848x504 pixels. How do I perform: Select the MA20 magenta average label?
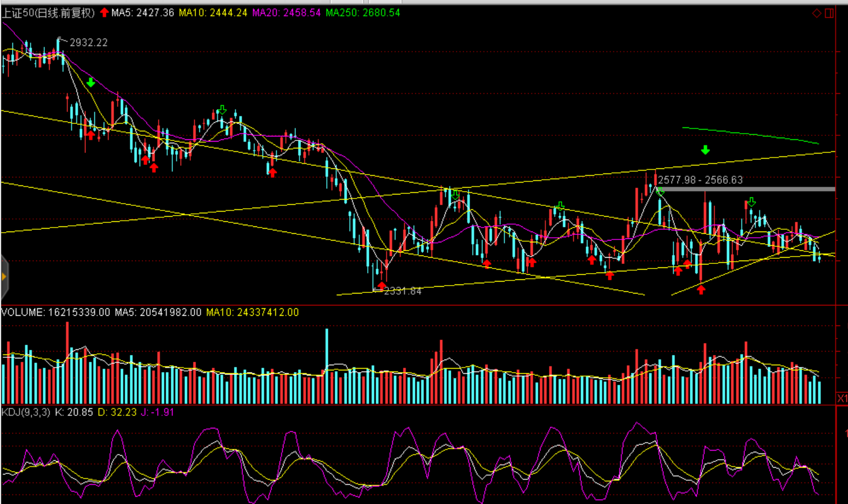(x=286, y=13)
